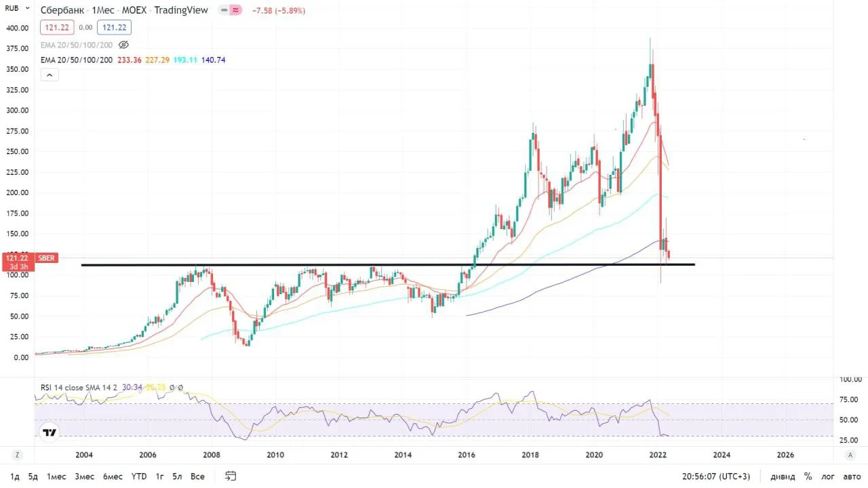Open the date range calendar icon
The width and height of the screenshot is (868, 488).
click(x=231, y=476)
